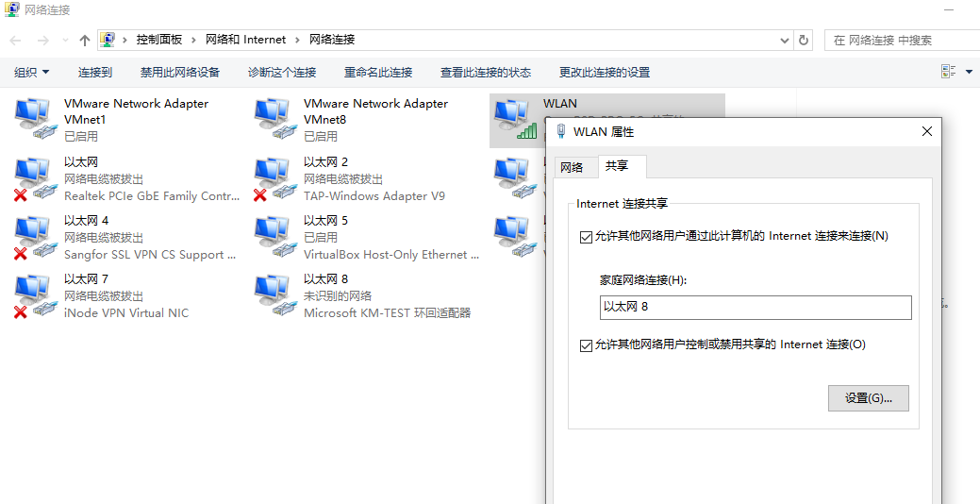The width and height of the screenshot is (980, 504).
Task: Open the view options dropdown arrow
Action: point(969,72)
